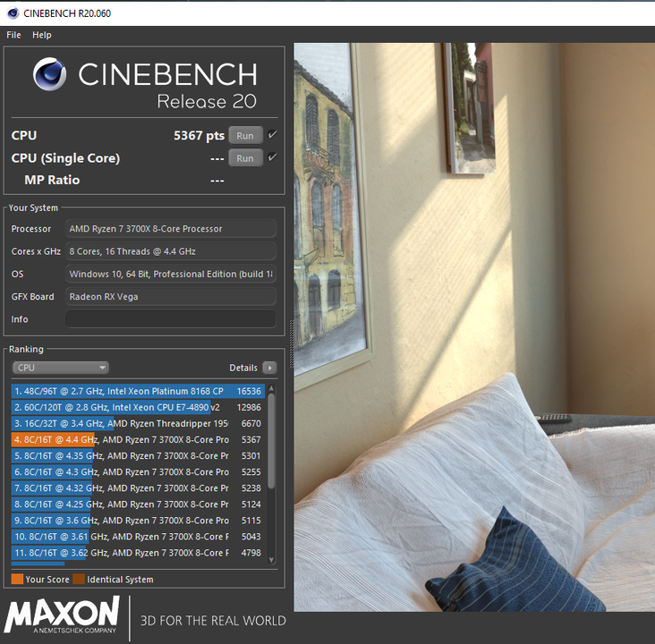The image size is (655, 644).
Task: Select ranking row 2 Intel Xeon E7-4890 v2
Action: coord(138,407)
